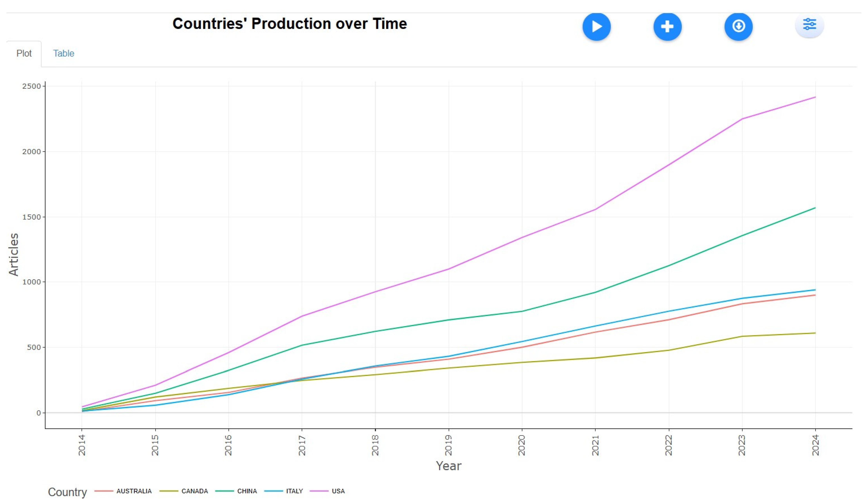Image resolution: width=868 pixels, height=504 pixels.
Task: Click the download export icon
Action: pyautogui.click(x=738, y=26)
